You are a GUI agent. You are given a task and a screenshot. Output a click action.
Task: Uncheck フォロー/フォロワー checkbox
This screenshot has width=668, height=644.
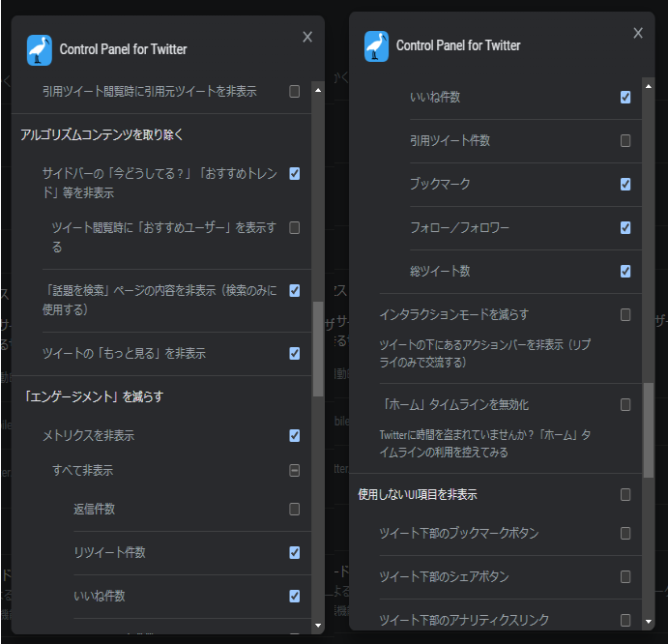tap(625, 227)
